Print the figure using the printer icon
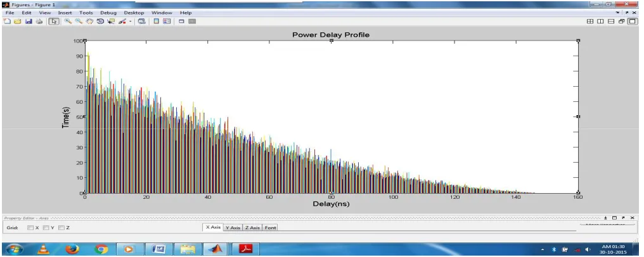This screenshot has width=644, height=257. pos(39,22)
